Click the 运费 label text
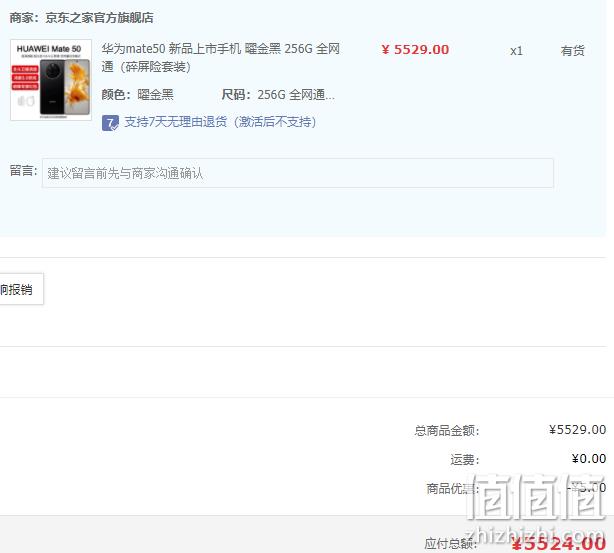 pos(465,459)
